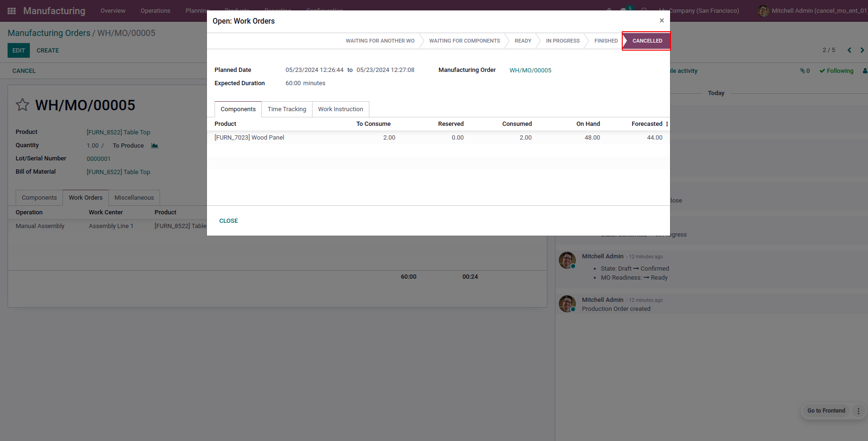
Task: Click the CLOSE button in dialog footer
Action: [x=228, y=221]
